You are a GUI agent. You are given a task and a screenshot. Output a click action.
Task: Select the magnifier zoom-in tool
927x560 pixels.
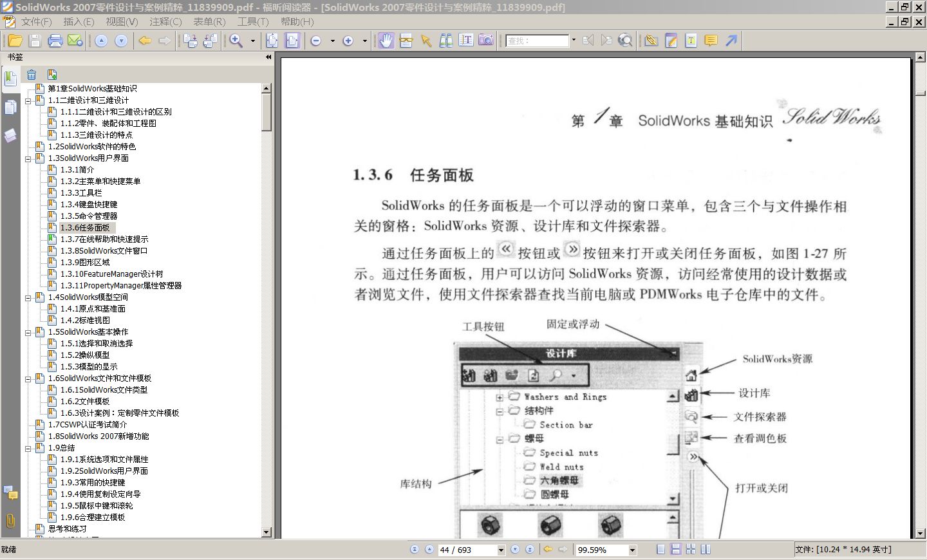click(236, 41)
